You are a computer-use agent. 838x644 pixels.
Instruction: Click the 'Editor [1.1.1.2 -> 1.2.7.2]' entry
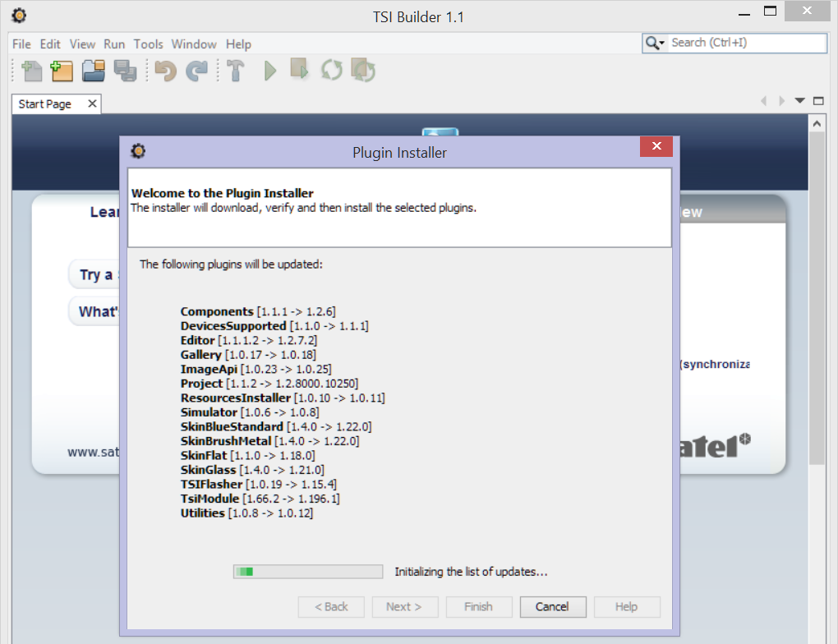(248, 340)
